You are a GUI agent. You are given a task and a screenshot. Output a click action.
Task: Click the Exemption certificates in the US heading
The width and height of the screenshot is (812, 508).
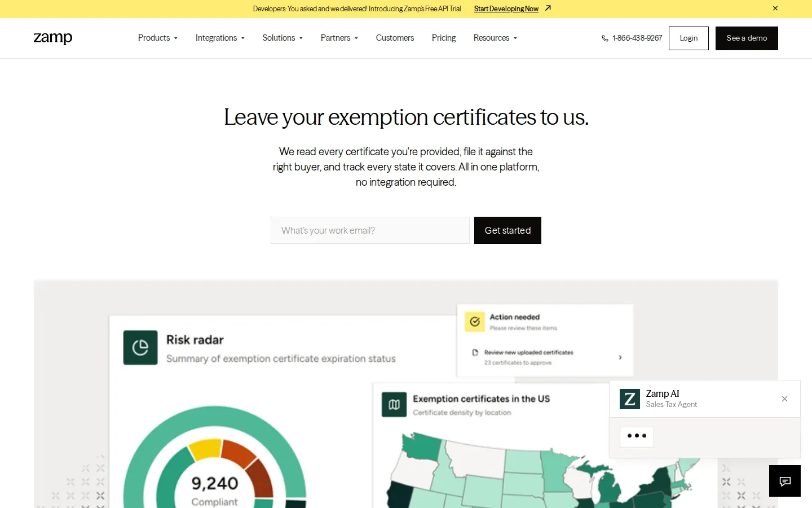coord(481,398)
